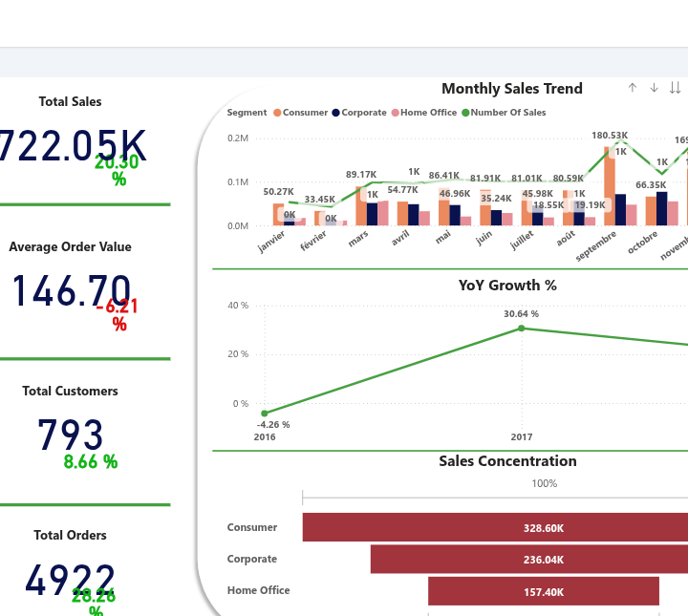Select the Number Of Sales legend entry
This screenshot has width=688, height=616.
coord(504,113)
